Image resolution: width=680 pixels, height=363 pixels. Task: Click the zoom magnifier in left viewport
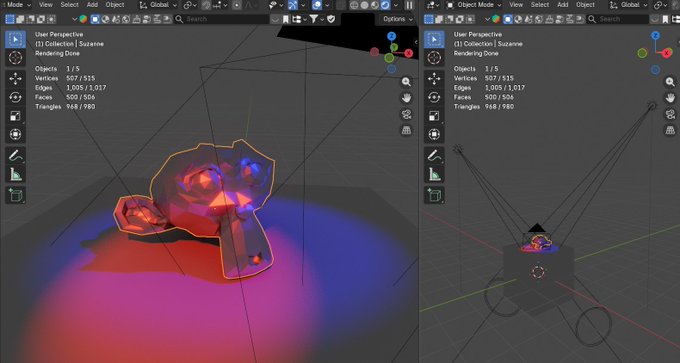point(406,82)
